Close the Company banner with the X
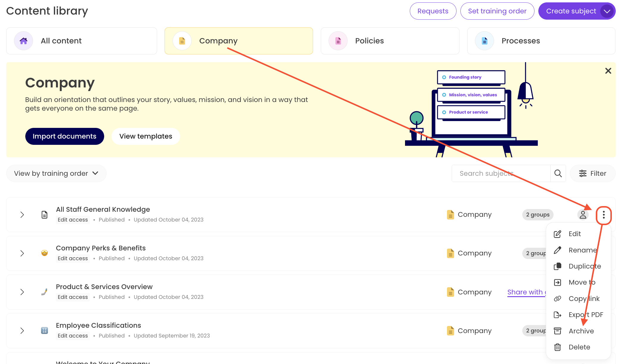Viewport: 619px width, 364px height. coord(608,71)
